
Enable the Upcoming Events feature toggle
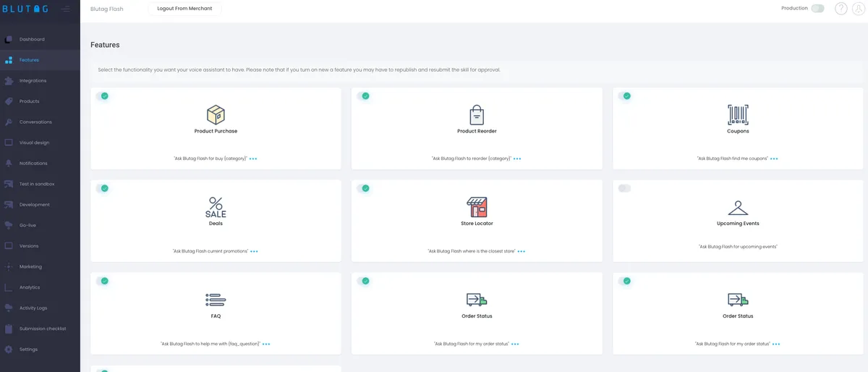click(624, 188)
